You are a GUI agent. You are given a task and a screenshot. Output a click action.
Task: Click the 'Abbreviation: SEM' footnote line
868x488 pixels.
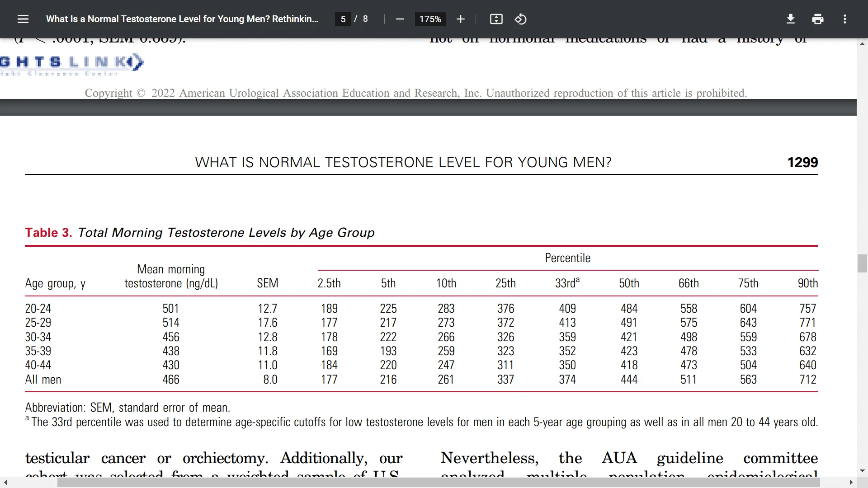coord(127,408)
